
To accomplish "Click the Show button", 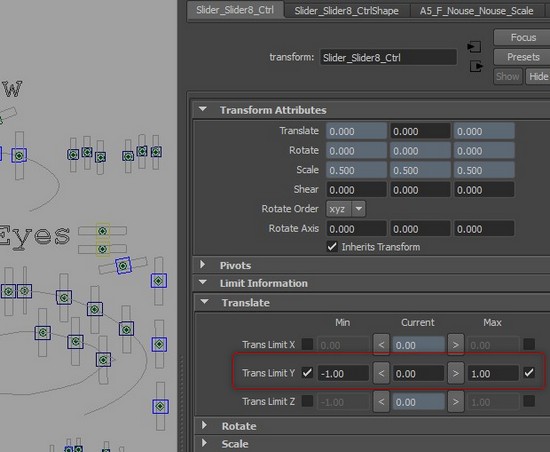I will pos(508,76).
